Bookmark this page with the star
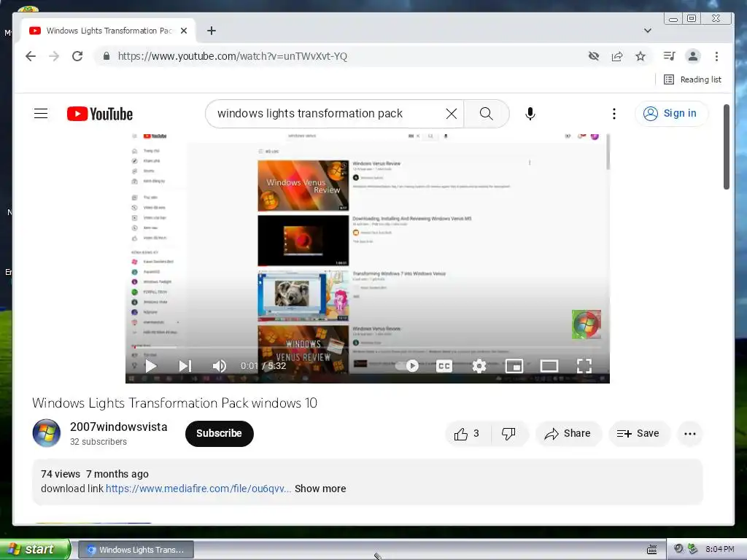This screenshot has width=747, height=560. coord(640,56)
